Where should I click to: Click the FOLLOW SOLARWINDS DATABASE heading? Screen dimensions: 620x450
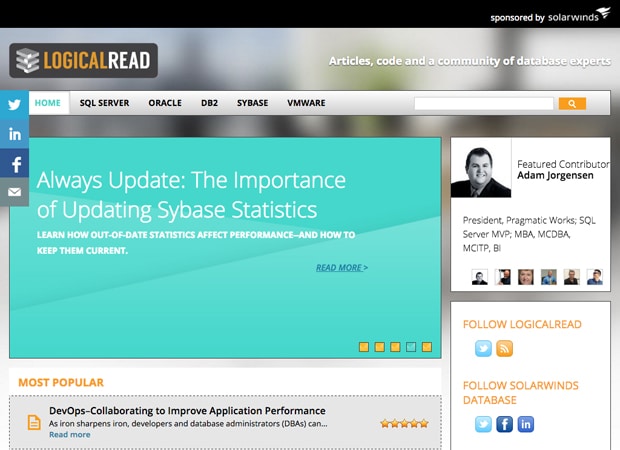(x=521, y=393)
